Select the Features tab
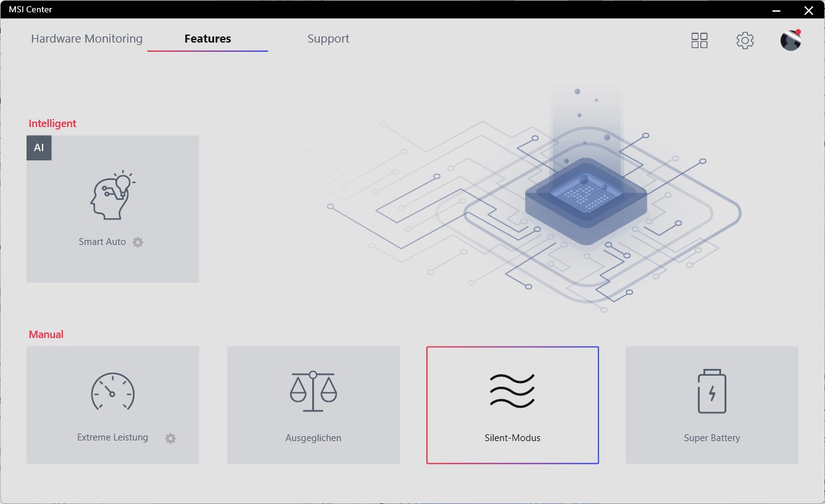 coord(207,39)
